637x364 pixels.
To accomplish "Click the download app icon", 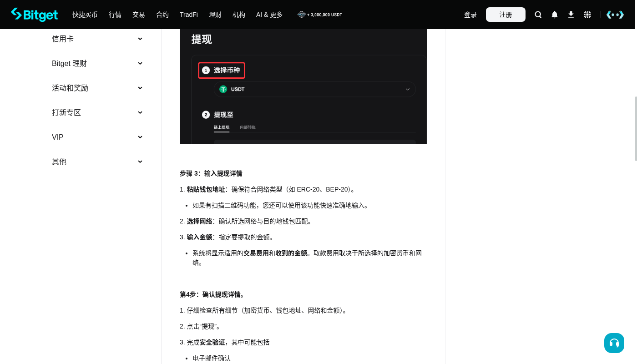I will (571, 15).
